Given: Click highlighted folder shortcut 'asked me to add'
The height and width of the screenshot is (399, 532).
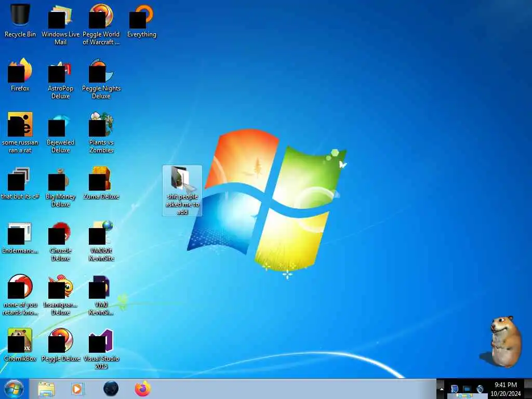Looking at the screenshot, I should pos(182,191).
